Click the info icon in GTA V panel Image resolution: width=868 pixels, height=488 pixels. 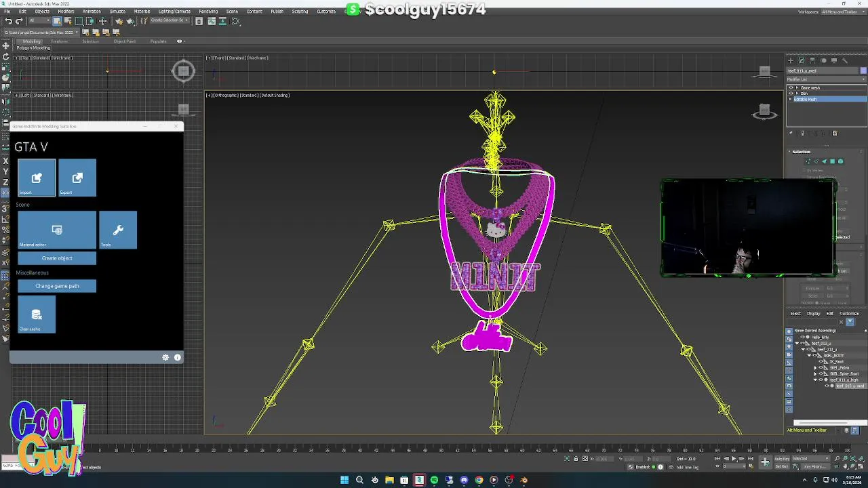[178, 357]
